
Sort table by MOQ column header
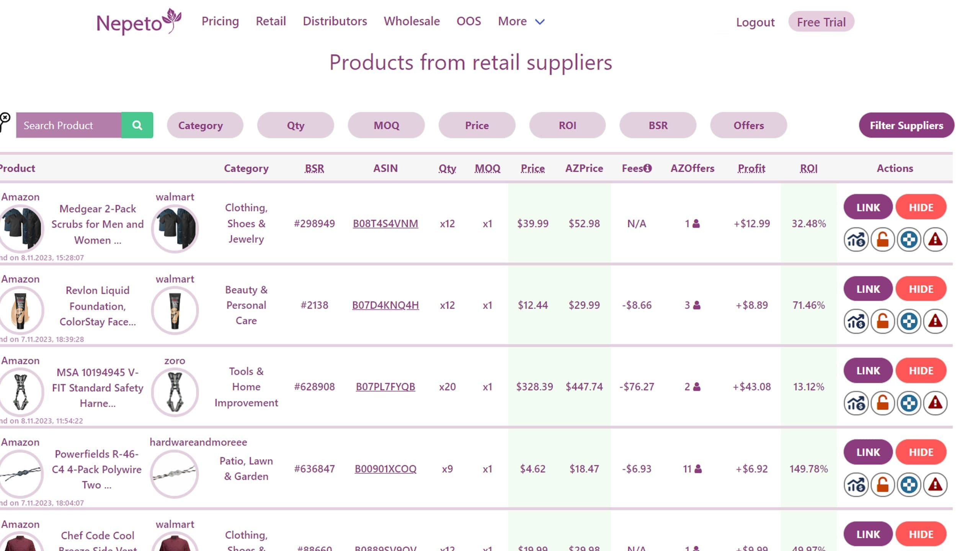[487, 168]
